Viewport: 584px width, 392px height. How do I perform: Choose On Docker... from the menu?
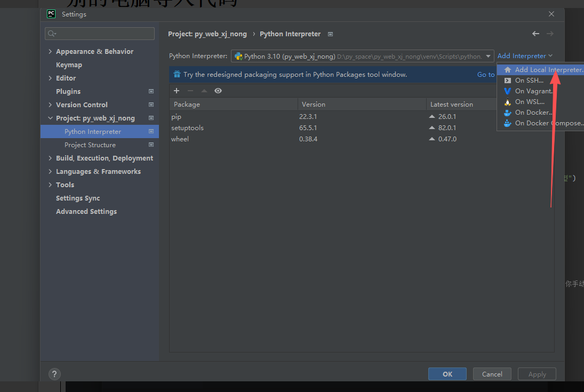point(540,113)
